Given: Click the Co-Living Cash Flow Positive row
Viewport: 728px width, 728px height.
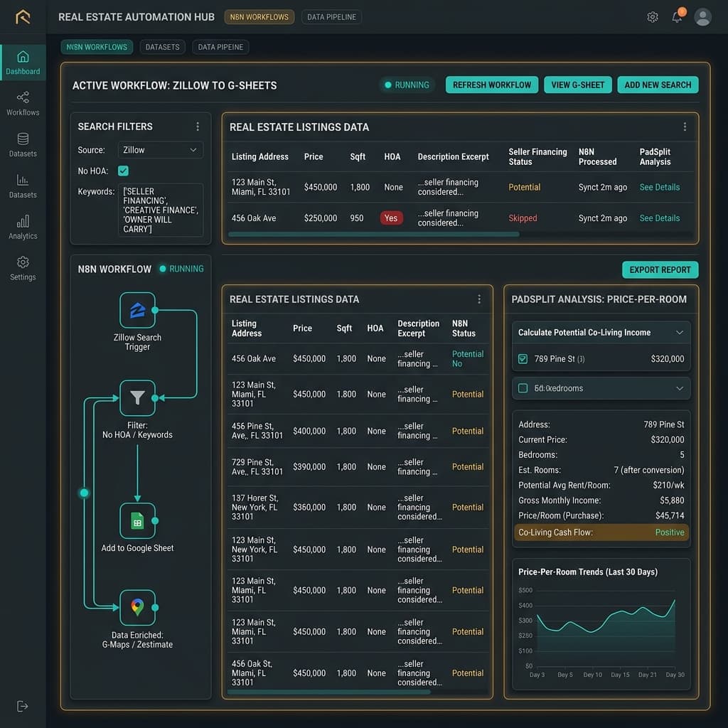Looking at the screenshot, I should 601,532.
